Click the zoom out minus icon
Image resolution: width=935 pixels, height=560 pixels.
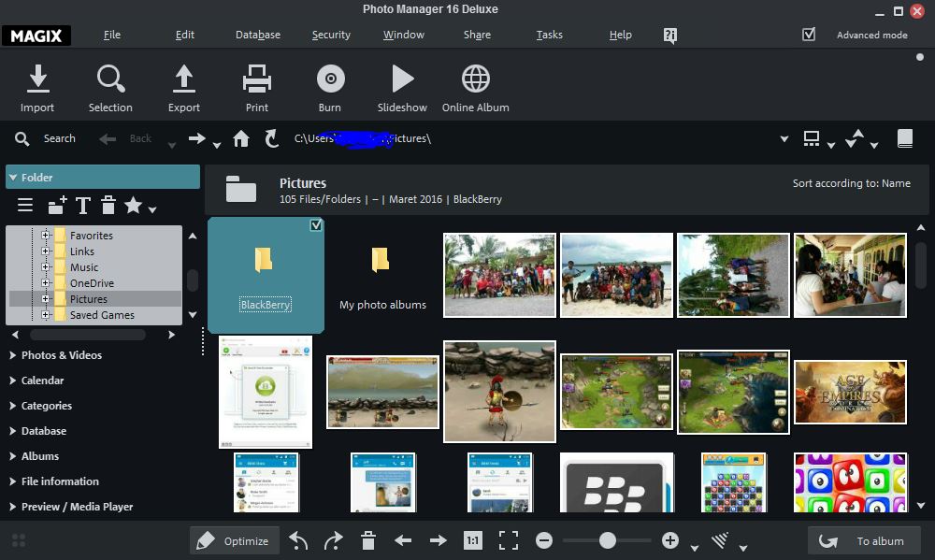[544, 541]
